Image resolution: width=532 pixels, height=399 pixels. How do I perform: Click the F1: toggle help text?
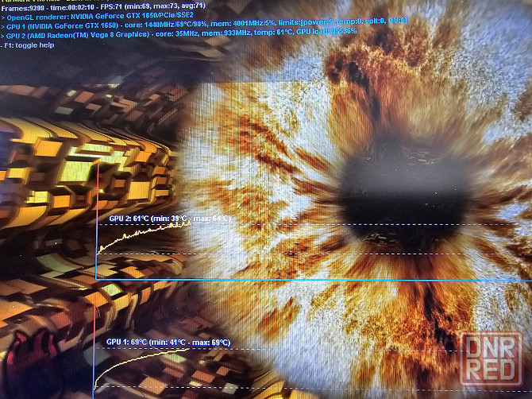(28, 45)
